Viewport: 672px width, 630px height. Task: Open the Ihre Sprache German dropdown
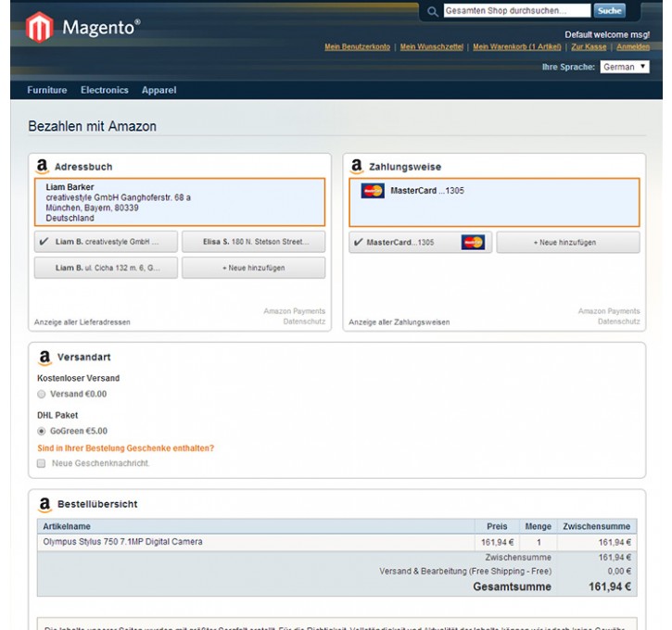(625, 67)
